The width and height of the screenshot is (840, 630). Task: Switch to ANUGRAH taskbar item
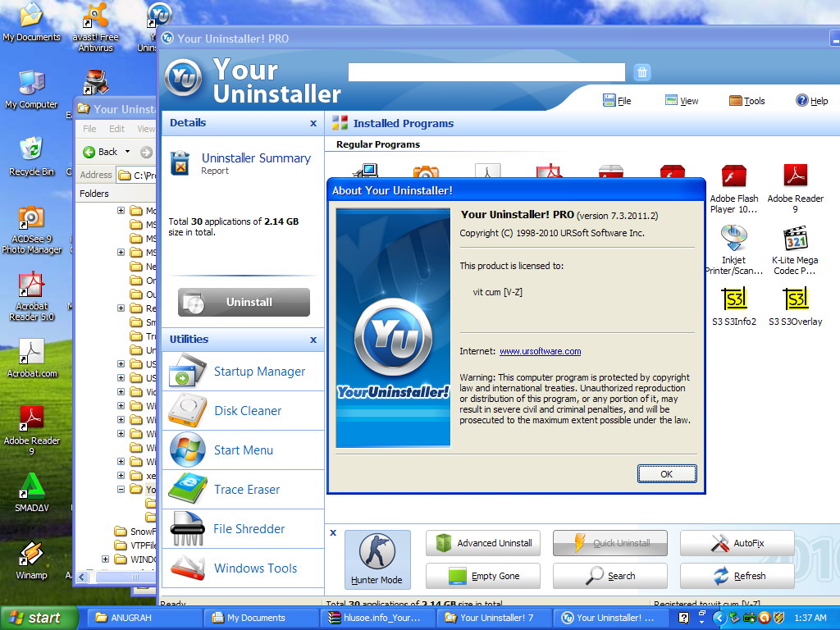click(x=144, y=618)
